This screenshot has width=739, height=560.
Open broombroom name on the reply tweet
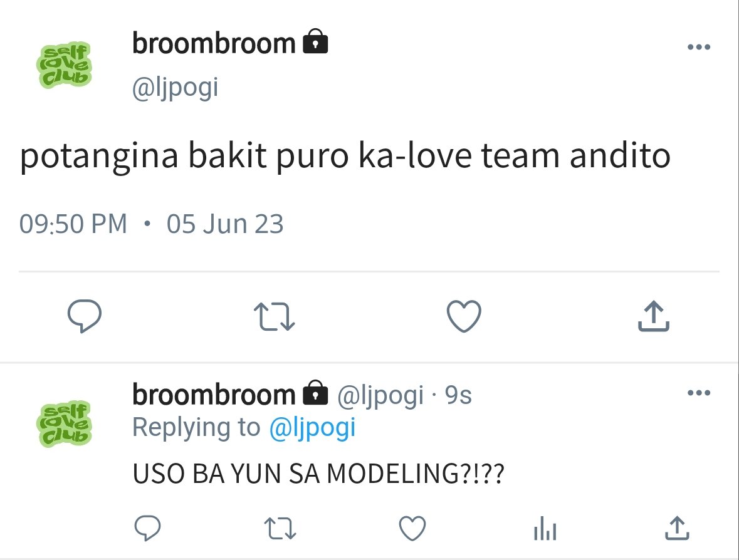coord(214,395)
